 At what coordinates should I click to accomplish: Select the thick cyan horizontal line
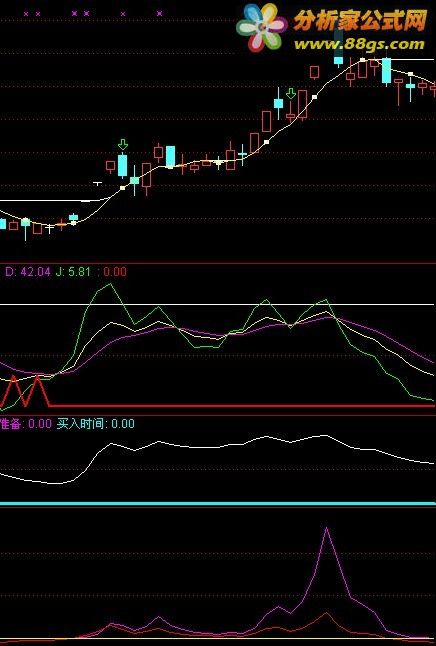click(x=218, y=503)
